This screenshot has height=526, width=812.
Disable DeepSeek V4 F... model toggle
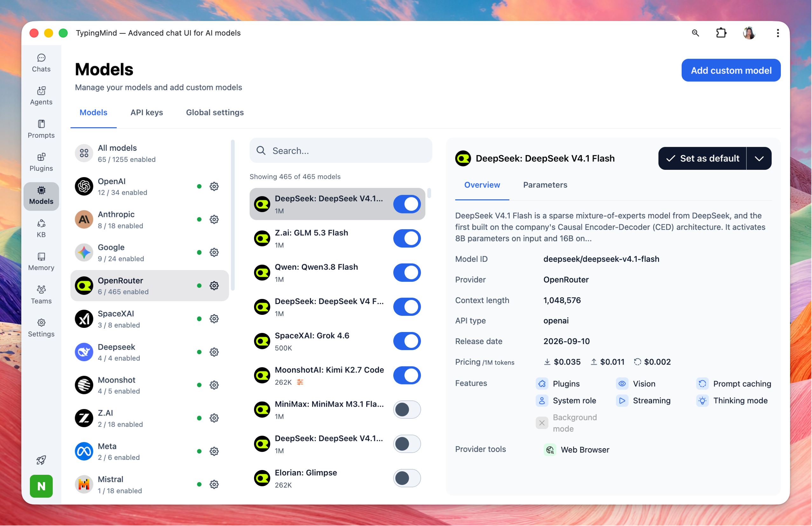(407, 307)
